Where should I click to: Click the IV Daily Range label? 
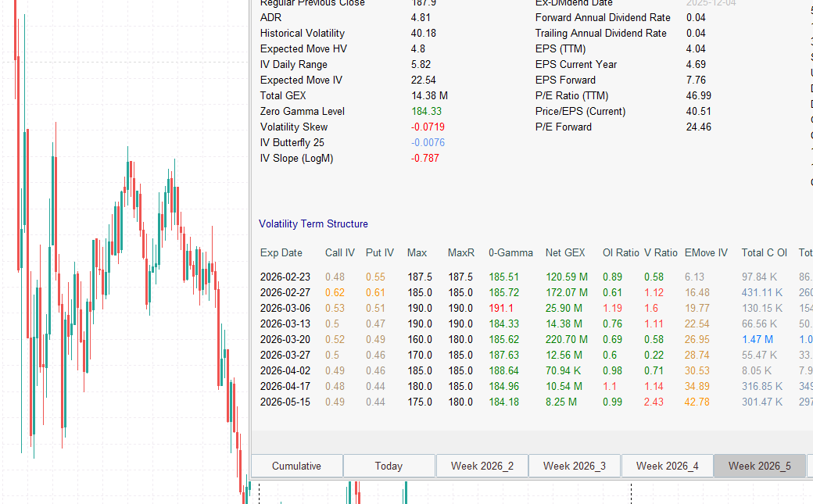pyautogui.click(x=293, y=64)
